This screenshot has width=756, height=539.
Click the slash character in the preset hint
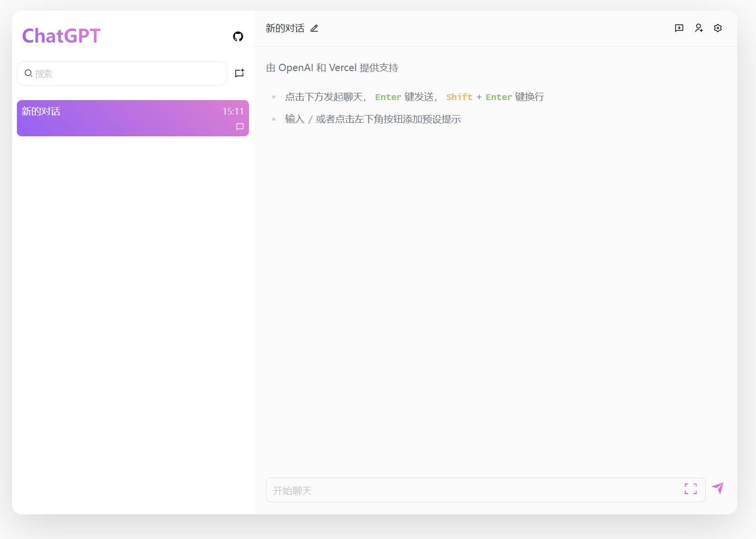[x=310, y=119]
